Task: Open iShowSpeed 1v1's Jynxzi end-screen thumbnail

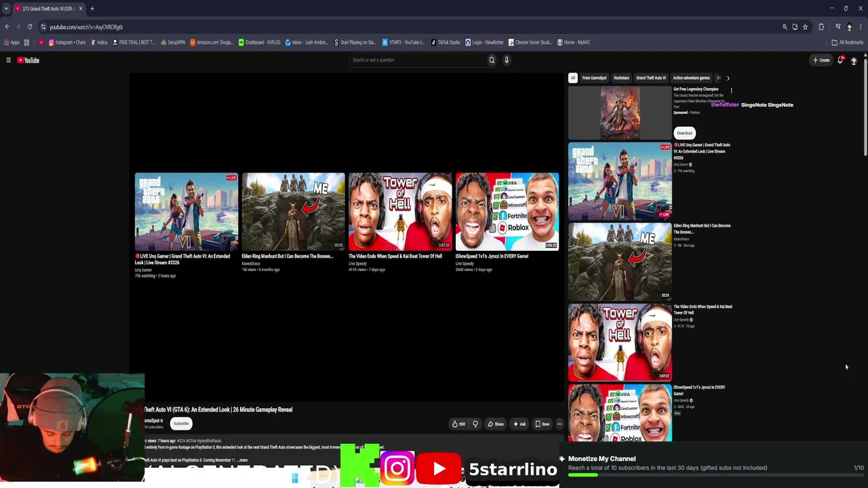Action: point(507,211)
